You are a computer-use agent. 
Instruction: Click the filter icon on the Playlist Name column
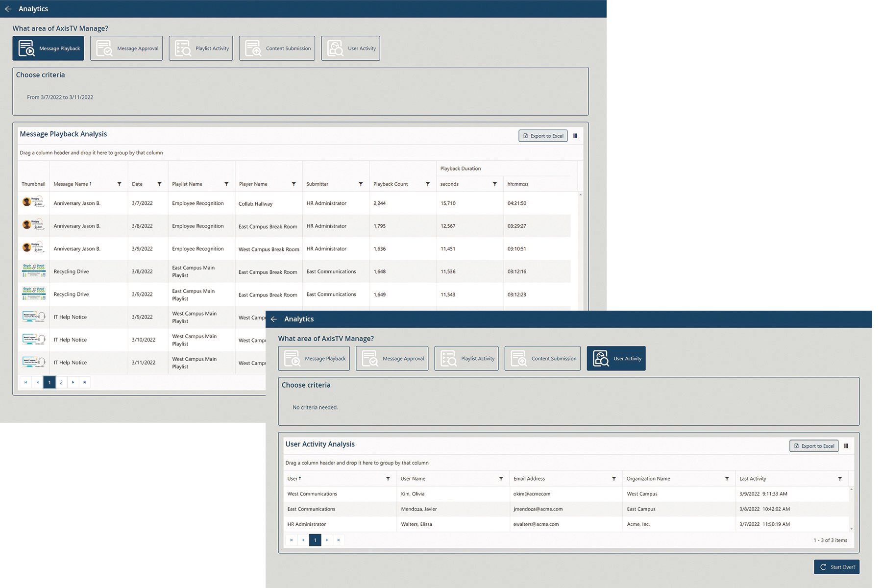click(226, 184)
